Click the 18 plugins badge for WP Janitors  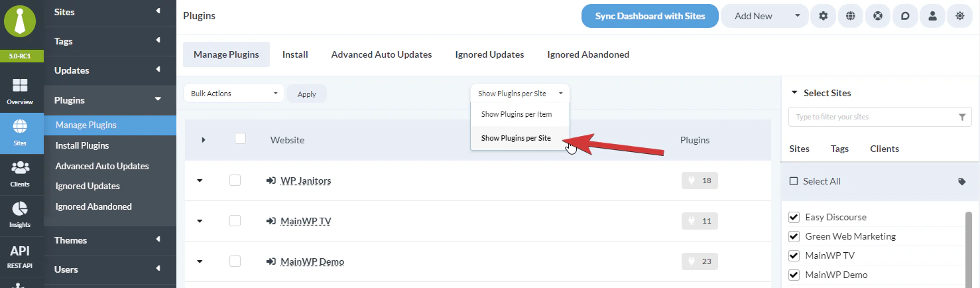[700, 180]
